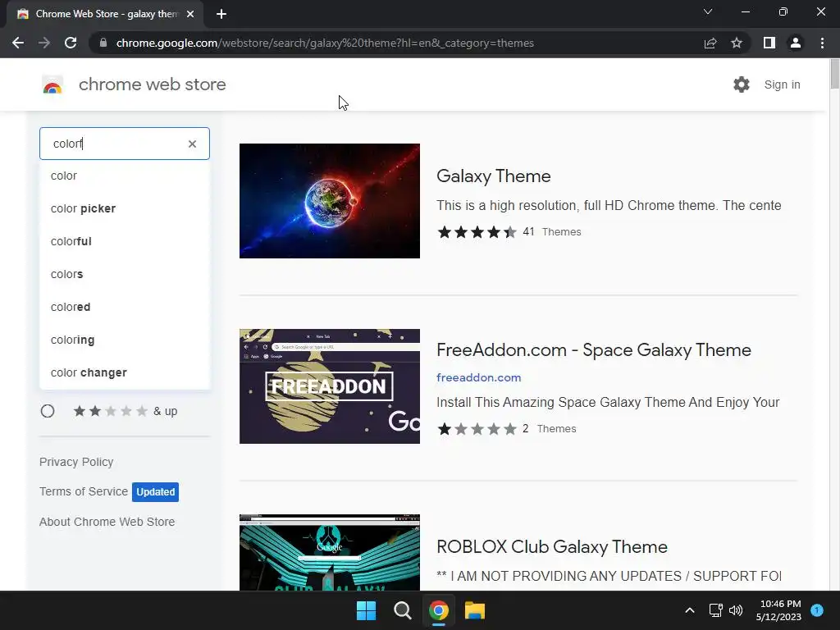Viewport: 840px width, 630px height.
Task: Click the padlock site info icon
Action: click(x=103, y=43)
